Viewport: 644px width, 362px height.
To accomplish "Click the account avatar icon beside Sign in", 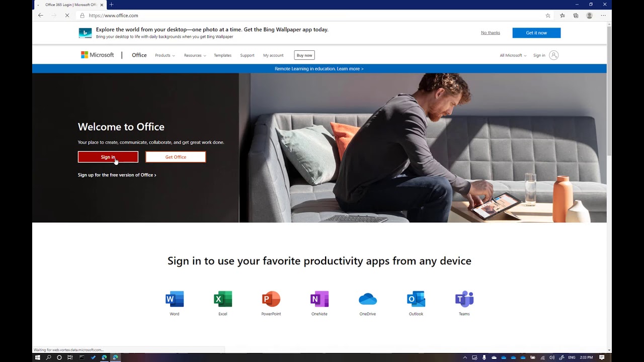I will [554, 55].
